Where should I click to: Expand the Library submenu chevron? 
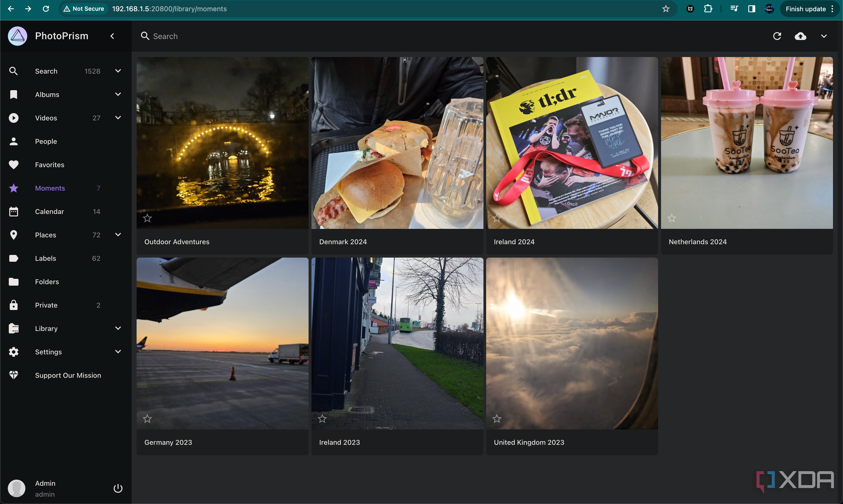coord(118,329)
